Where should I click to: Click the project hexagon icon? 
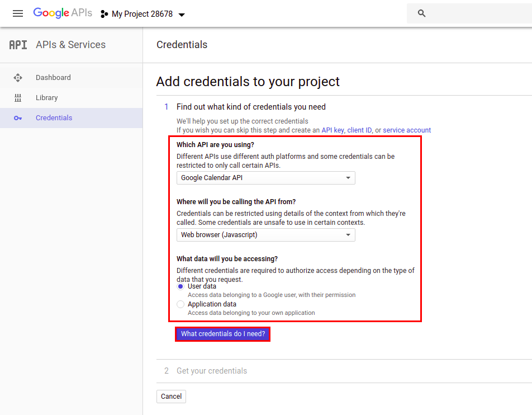tap(104, 14)
